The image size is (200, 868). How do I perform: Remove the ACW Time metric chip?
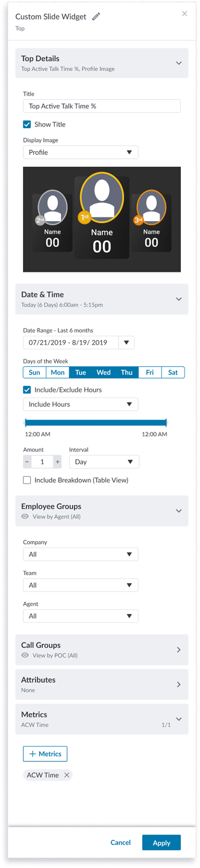(x=67, y=775)
